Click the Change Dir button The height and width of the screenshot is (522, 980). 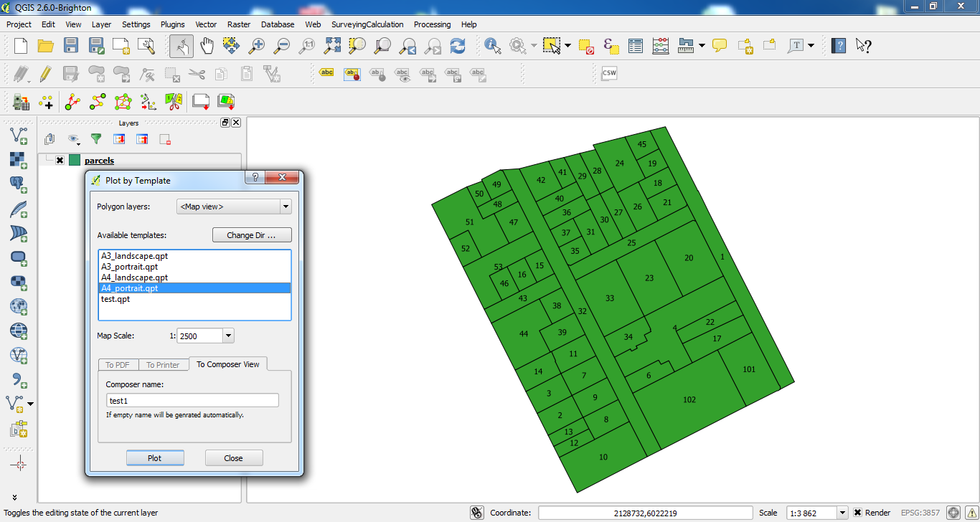click(x=252, y=235)
